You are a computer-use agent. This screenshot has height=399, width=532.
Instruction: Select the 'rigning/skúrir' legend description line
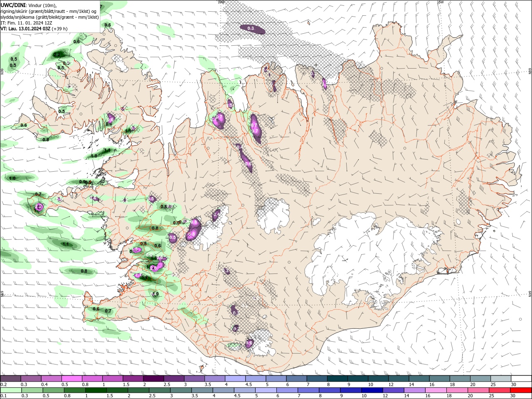(49, 11)
